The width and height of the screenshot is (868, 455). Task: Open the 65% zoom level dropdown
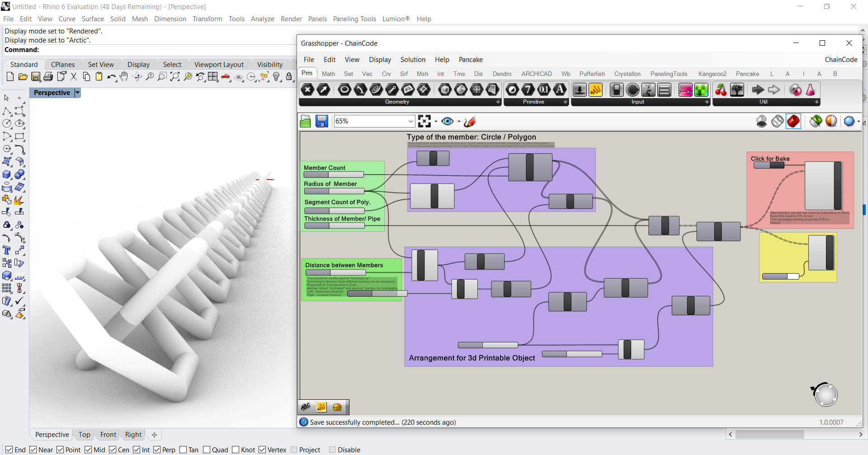tap(410, 121)
